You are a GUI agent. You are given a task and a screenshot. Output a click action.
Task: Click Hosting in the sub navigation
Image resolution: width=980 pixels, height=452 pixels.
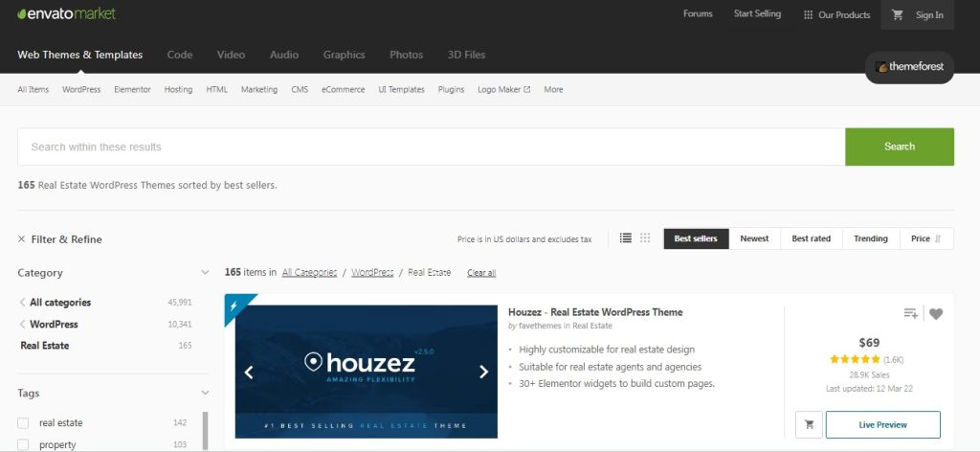(178, 89)
